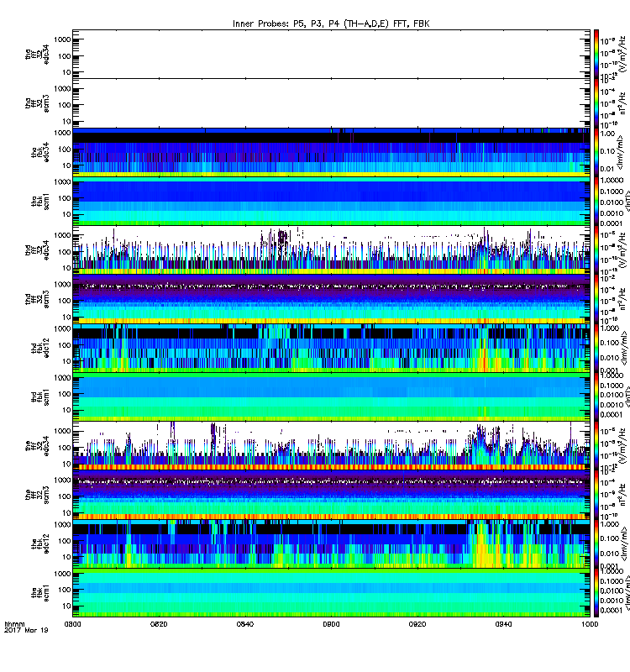Viewport: 630px width, 672px height.
Task: Click inside the 'the fff edc34' spectrogram
Action: tap(331, 446)
